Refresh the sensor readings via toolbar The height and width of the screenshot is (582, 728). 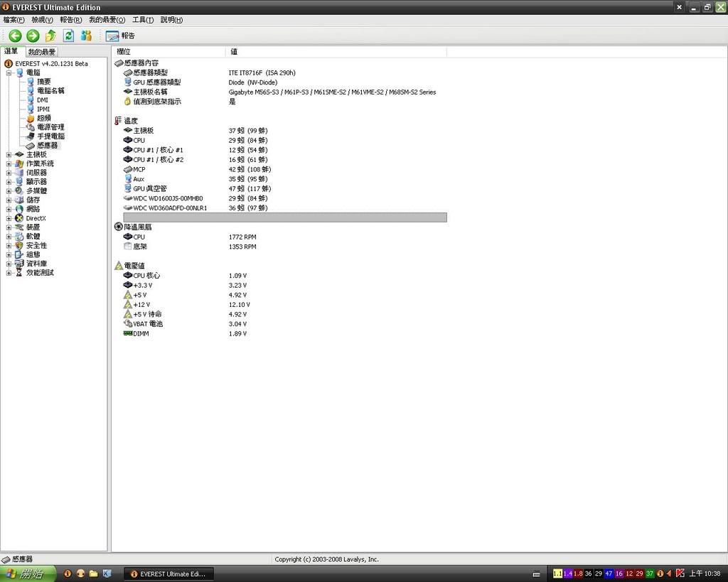click(x=68, y=36)
